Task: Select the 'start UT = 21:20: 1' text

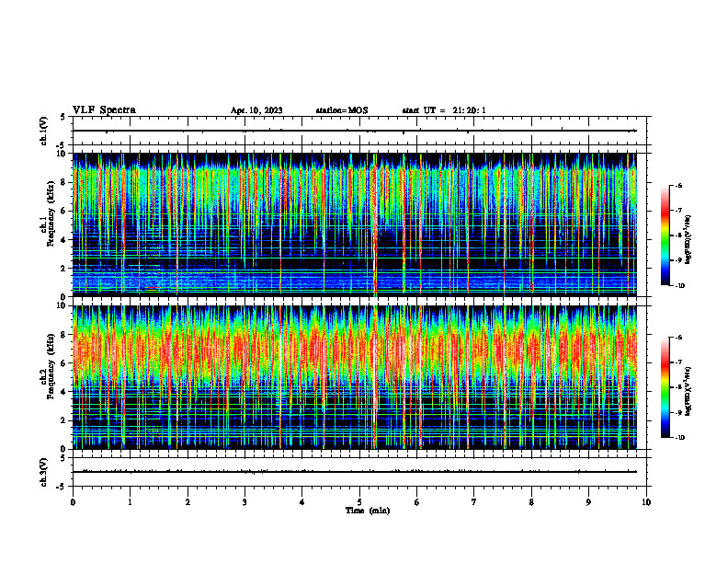Action: [444, 110]
